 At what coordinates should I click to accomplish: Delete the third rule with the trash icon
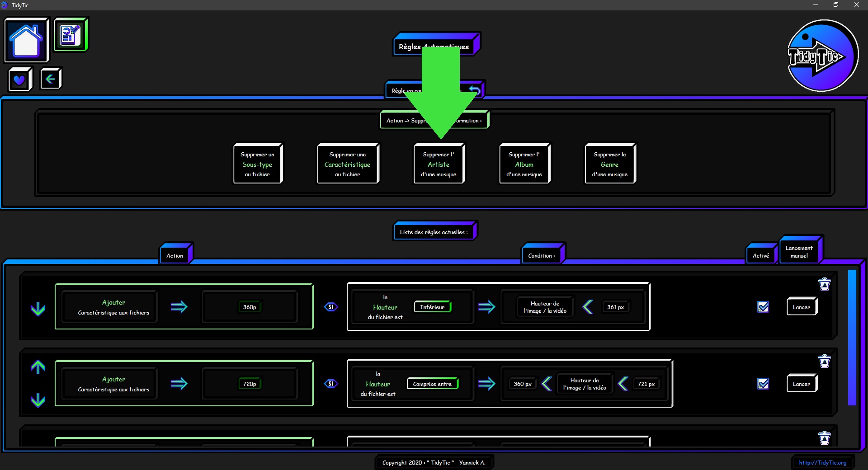coord(825,438)
